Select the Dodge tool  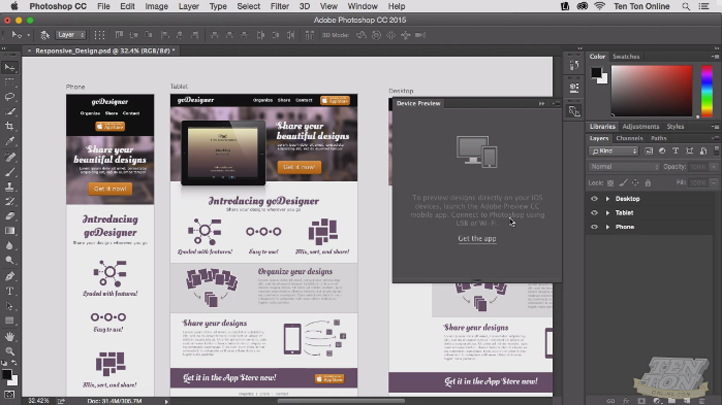tap(10, 260)
